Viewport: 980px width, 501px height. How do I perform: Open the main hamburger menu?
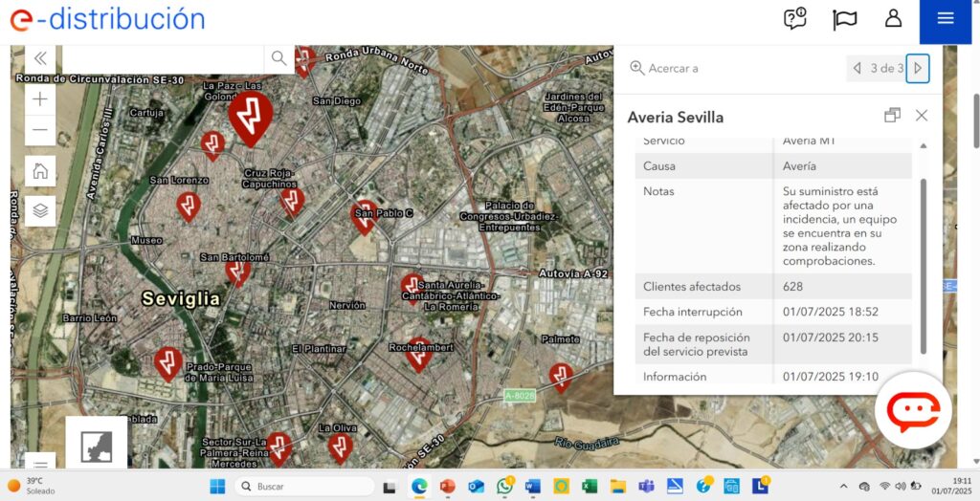click(x=945, y=19)
